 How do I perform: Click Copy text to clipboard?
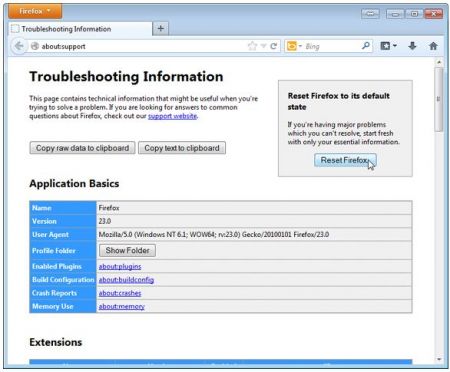click(182, 148)
